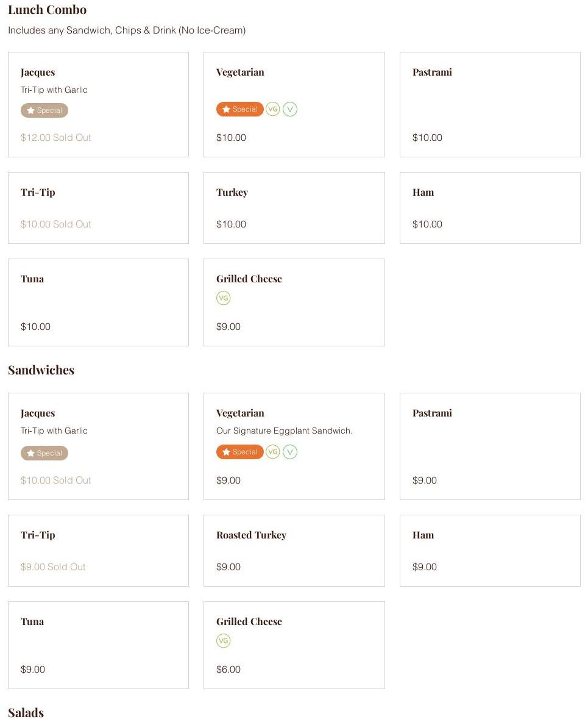Open the $9.00 Pastrami sandwich card
This screenshot has width=588, height=719.
pos(489,446)
